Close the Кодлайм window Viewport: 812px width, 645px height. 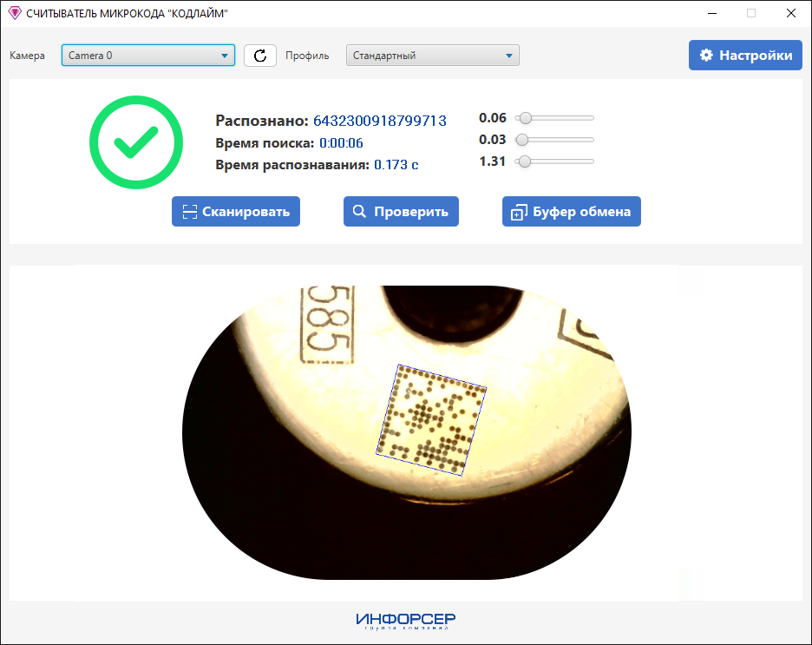(x=791, y=14)
